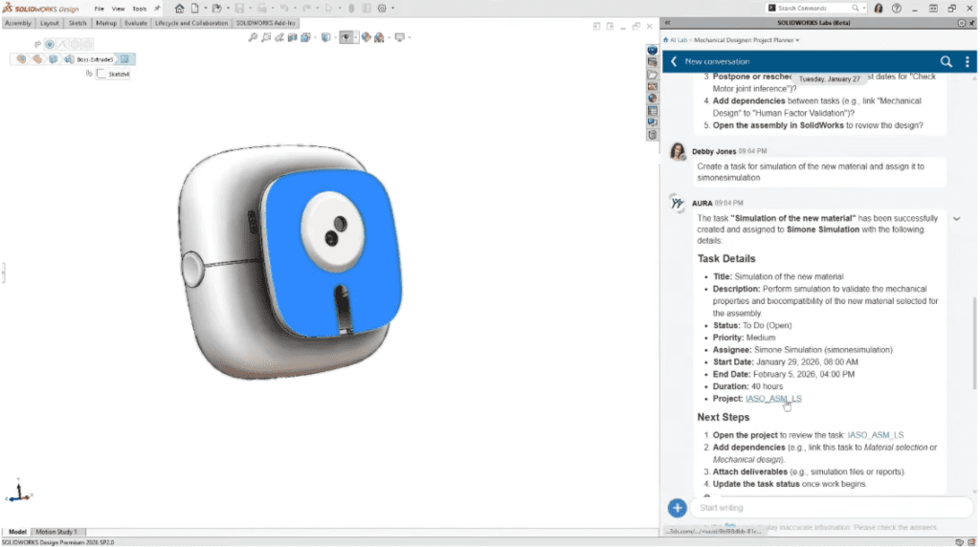Click the AI Lab breadcrumb link
This screenshot has height=547, width=980.
(677, 41)
